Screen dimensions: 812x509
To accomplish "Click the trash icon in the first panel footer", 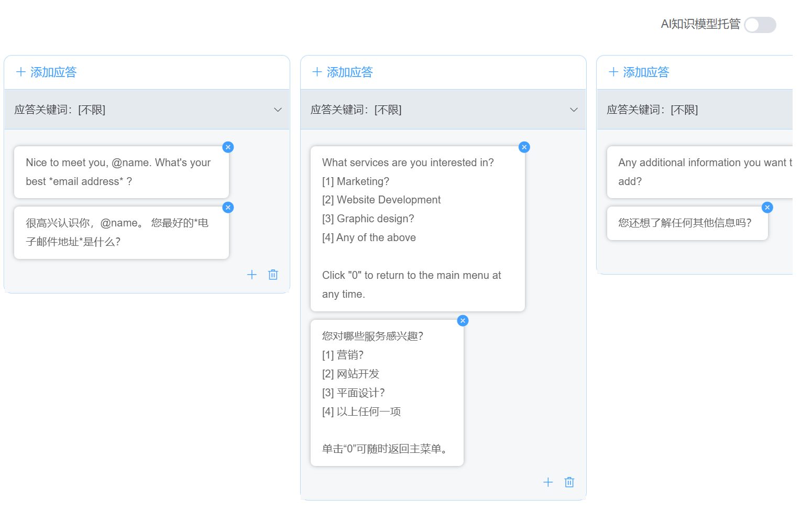I will pyautogui.click(x=273, y=275).
